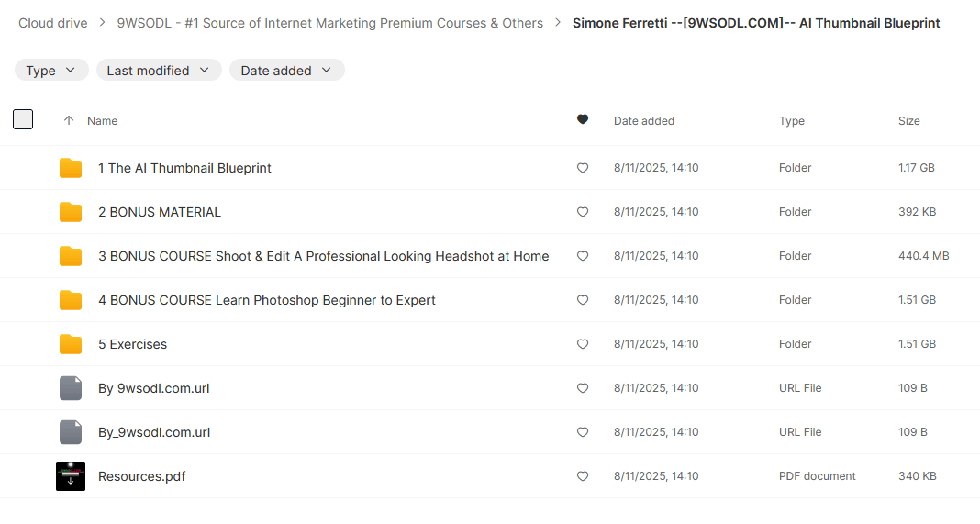Click the 5 Exercises folder icon

[x=71, y=344]
